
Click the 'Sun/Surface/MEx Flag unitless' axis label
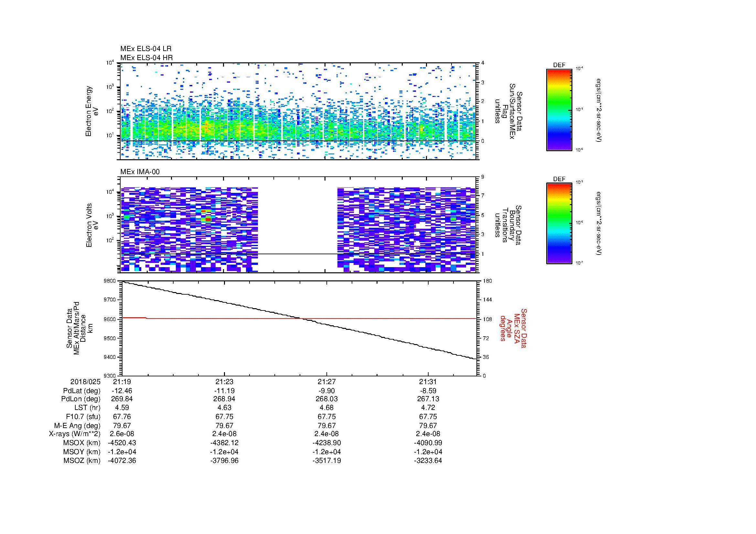(508, 111)
